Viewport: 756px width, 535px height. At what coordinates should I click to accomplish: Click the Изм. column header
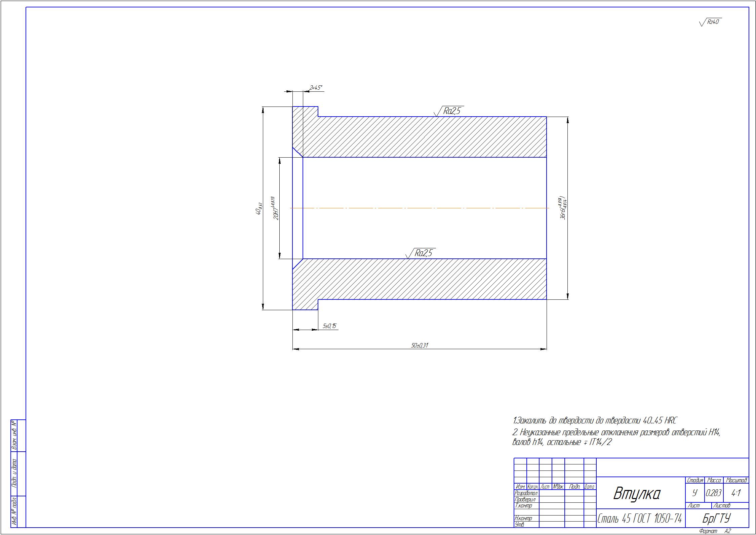pos(520,487)
